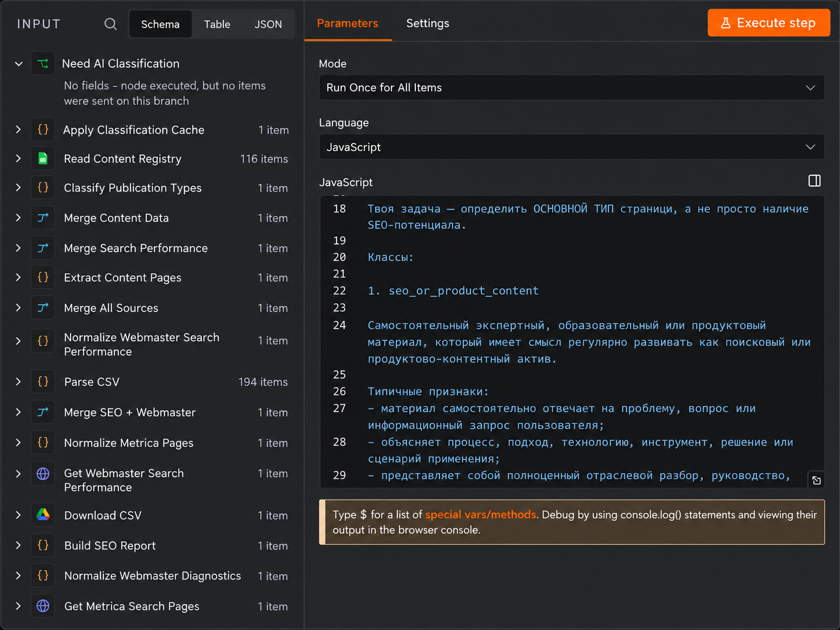Click the Normalize Webmaster Search Performance code icon
Viewport: 840px width, 630px height.
[x=43, y=341]
